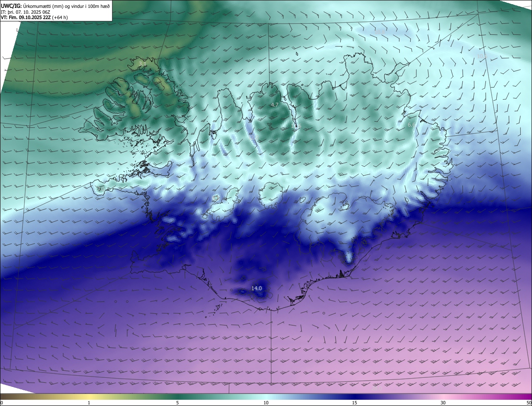The image size is (532, 406).
Task: Click the faint "10.5" label in the northeast sea
Action: point(482,56)
